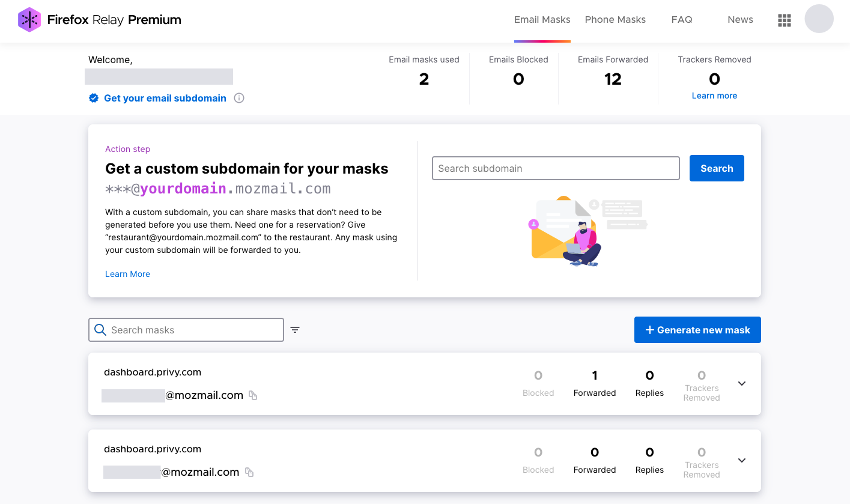Image resolution: width=850 pixels, height=504 pixels.
Task: Switch to the Phone Masks tab
Action: 615,19
